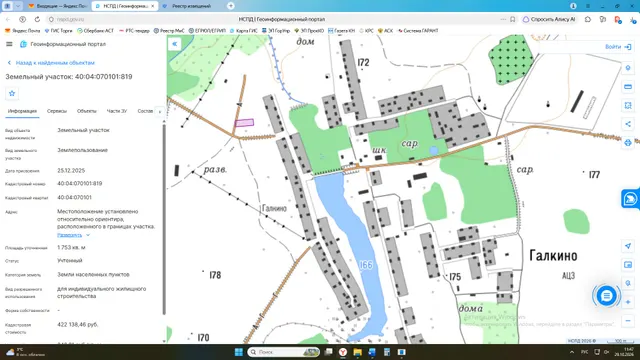Click the Землепользование value

[x=82, y=150]
